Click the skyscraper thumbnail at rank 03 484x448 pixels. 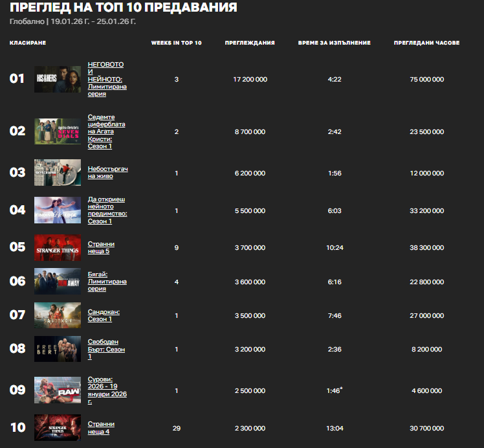pos(58,173)
